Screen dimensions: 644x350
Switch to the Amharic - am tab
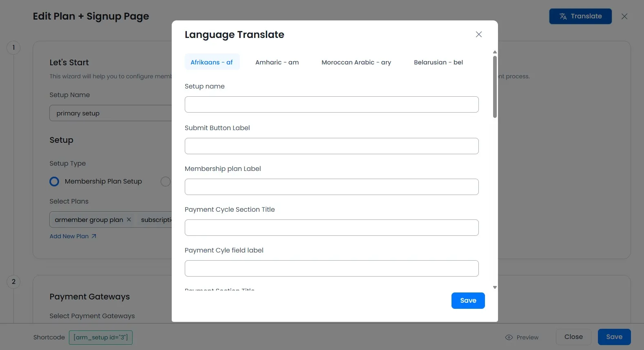pos(277,62)
